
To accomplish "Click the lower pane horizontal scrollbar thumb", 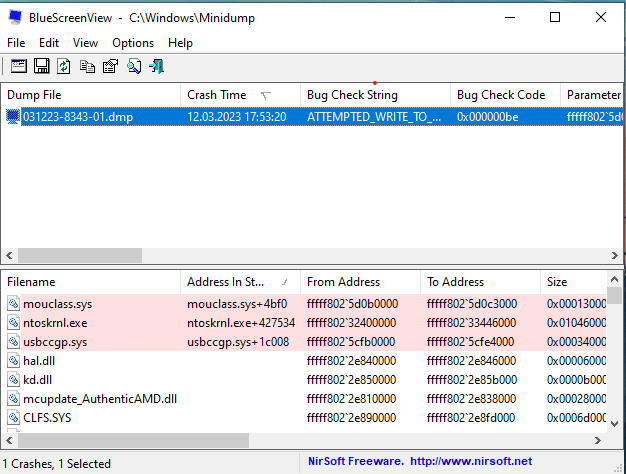I will [x=133, y=440].
